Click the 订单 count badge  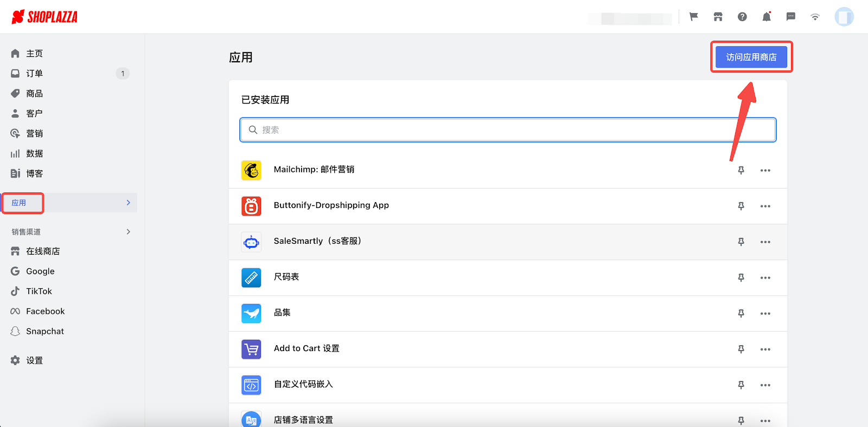pyautogui.click(x=123, y=73)
